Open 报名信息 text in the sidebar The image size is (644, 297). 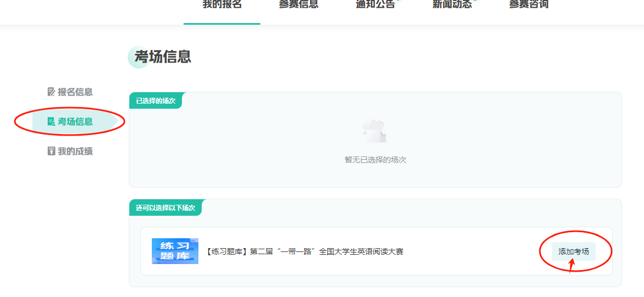pyautogui.click(x=75, y=92)
